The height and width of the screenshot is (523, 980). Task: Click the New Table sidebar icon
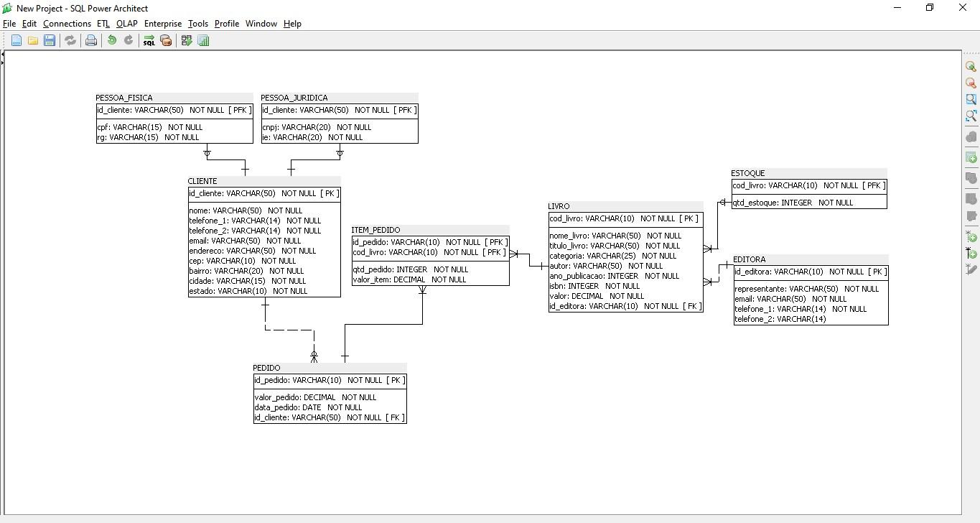coord(971,157)
